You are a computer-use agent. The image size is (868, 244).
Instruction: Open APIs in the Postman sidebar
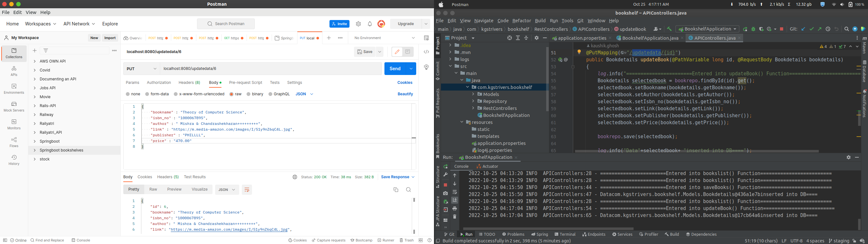coord(14,71)
